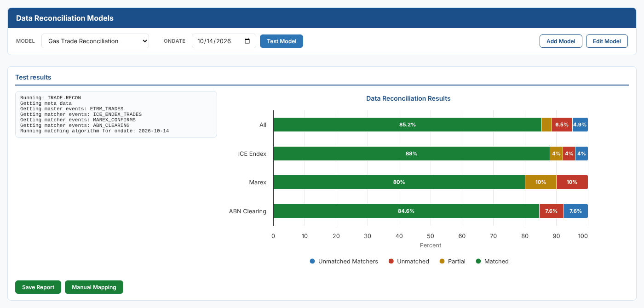Select the All row 85.2% matched bar
The image size is (644, 308).
tap(408, 125)
